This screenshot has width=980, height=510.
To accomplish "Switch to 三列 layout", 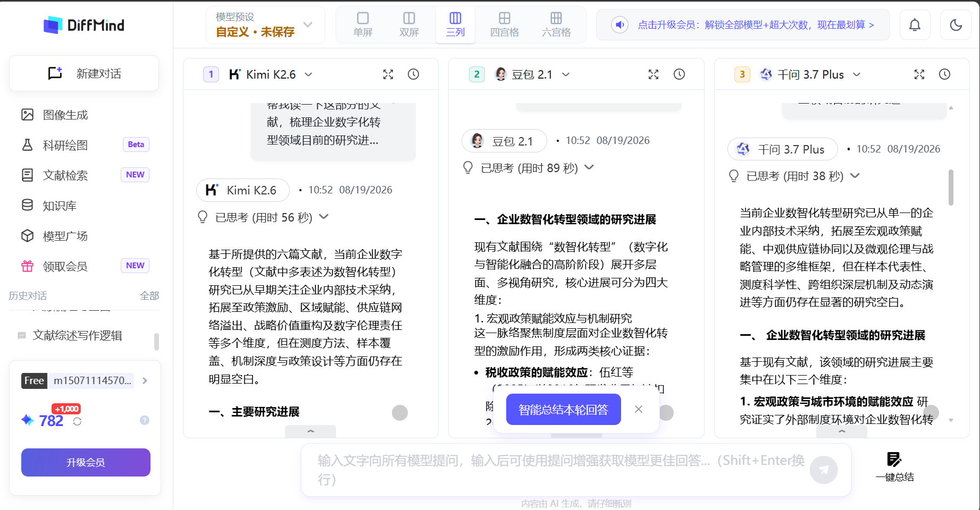I will tap(455, 25).
